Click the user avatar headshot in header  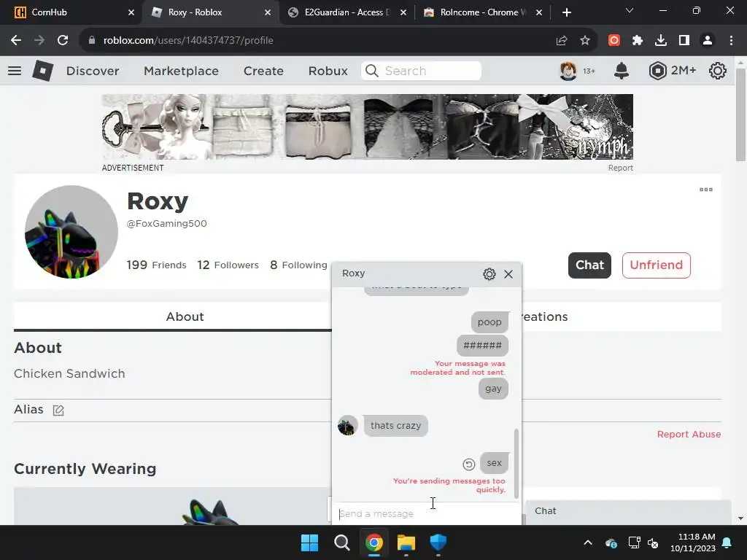pyautogui.click(x=568, y=71)
